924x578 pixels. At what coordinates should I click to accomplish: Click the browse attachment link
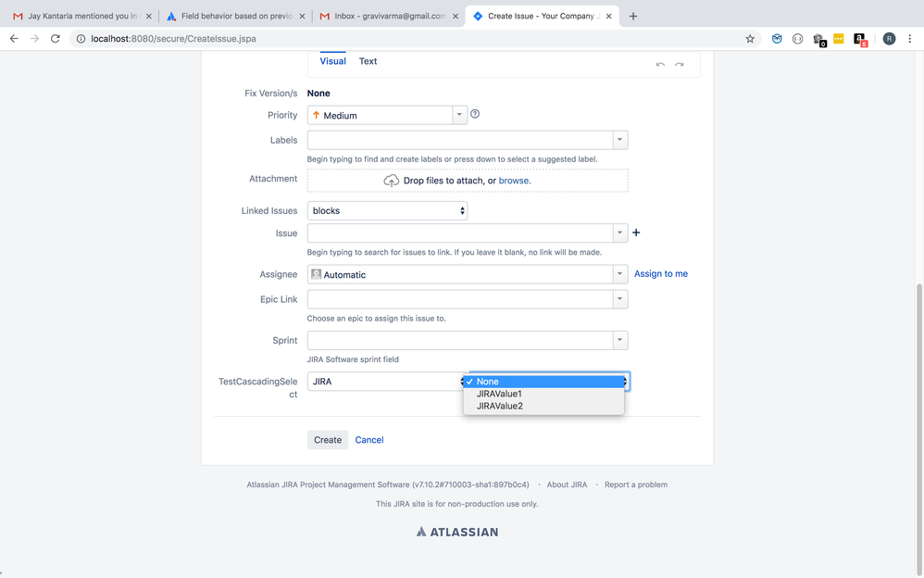(x=514, y=181)
